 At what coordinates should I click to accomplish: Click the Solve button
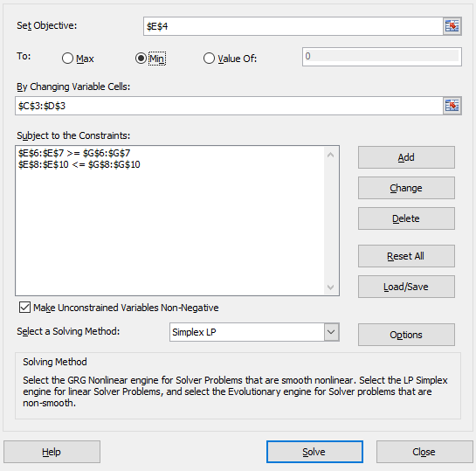(x=314, y=452)
